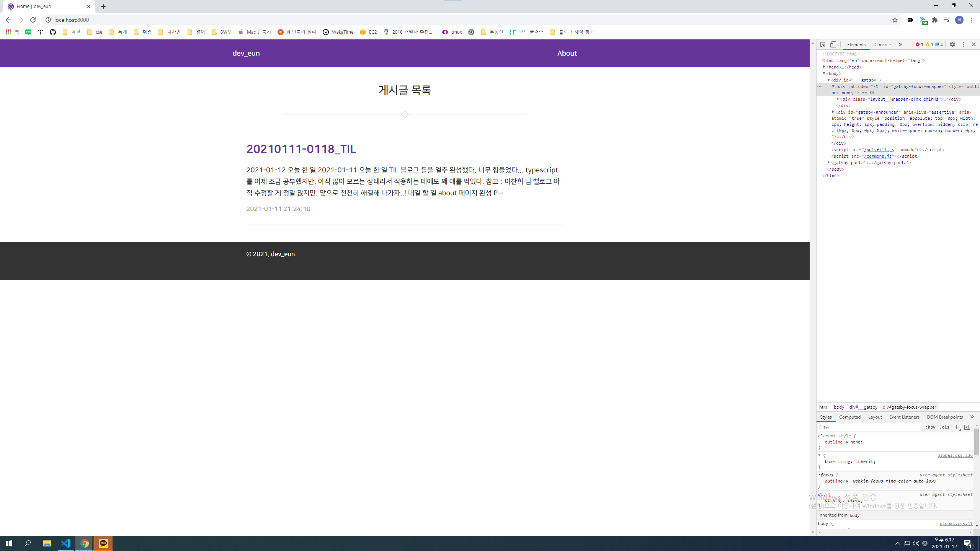
Task: Open the Computed styles tab
Action: click(849, 417)
